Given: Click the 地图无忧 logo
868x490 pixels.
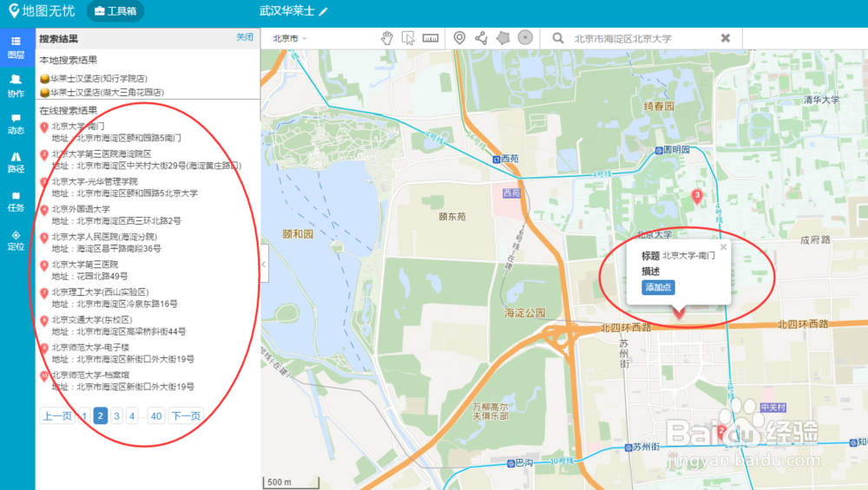Looking at the screenshot, I should 42,11.
